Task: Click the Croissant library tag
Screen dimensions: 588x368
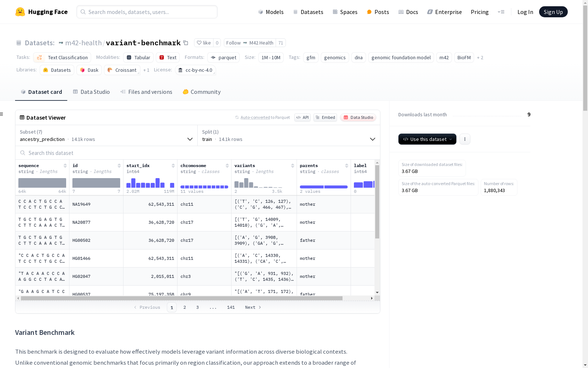Action: [122, 70]
